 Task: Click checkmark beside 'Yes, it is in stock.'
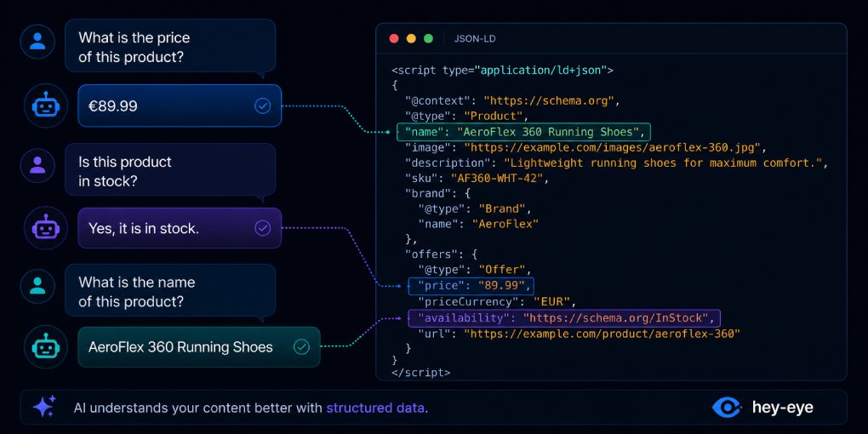(x=262, y=228)
